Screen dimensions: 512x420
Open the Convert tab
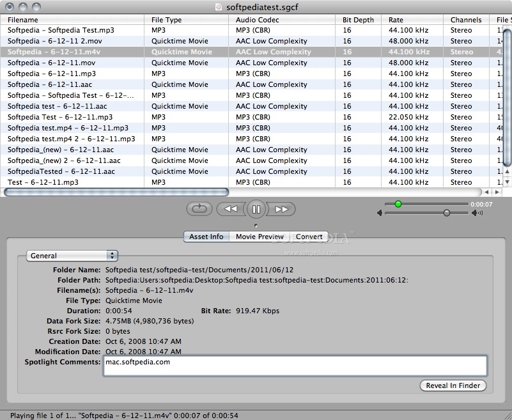tap(309, 237)
